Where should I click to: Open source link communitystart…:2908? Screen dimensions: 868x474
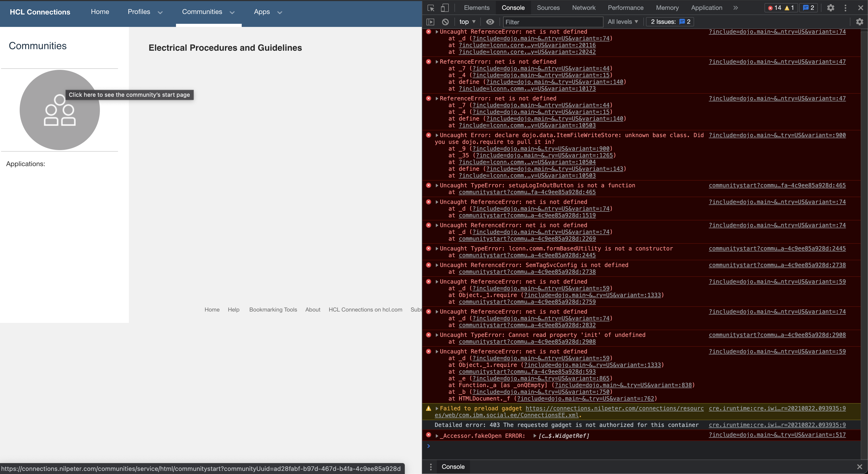pos(777,335)
